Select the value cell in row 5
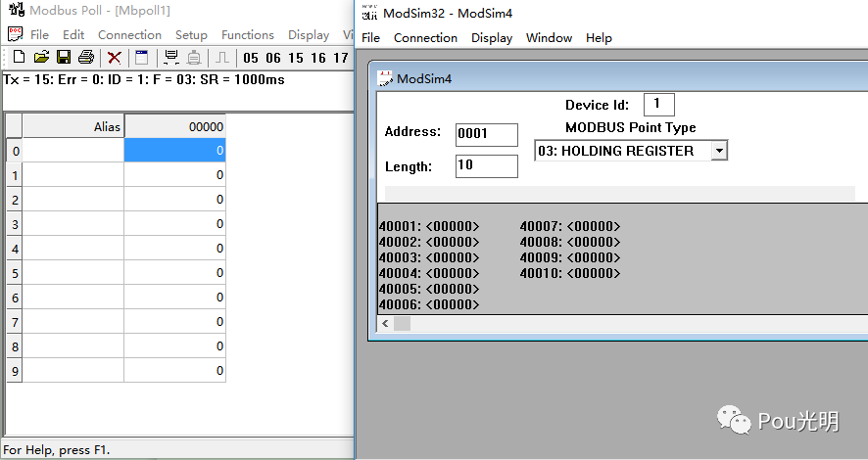This screenshot has height=460, width=868. [x=174, y=272]
